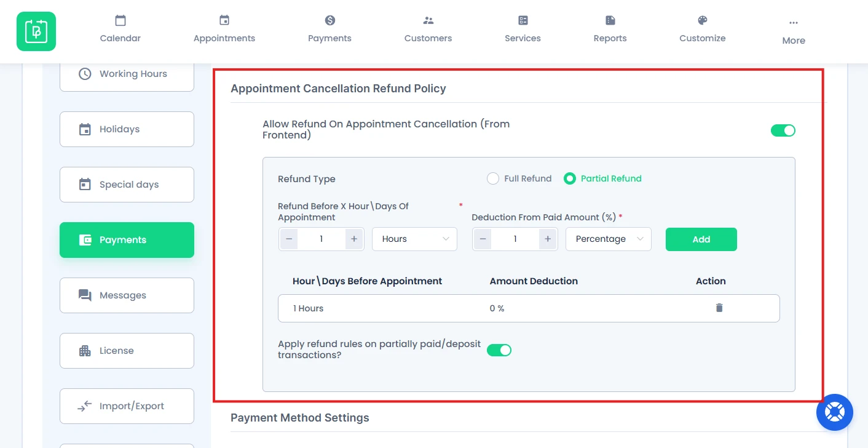The image size is (868, 448).
Task: Open the Payments dollar icon in top nav
Action: [x=330, y=20]
